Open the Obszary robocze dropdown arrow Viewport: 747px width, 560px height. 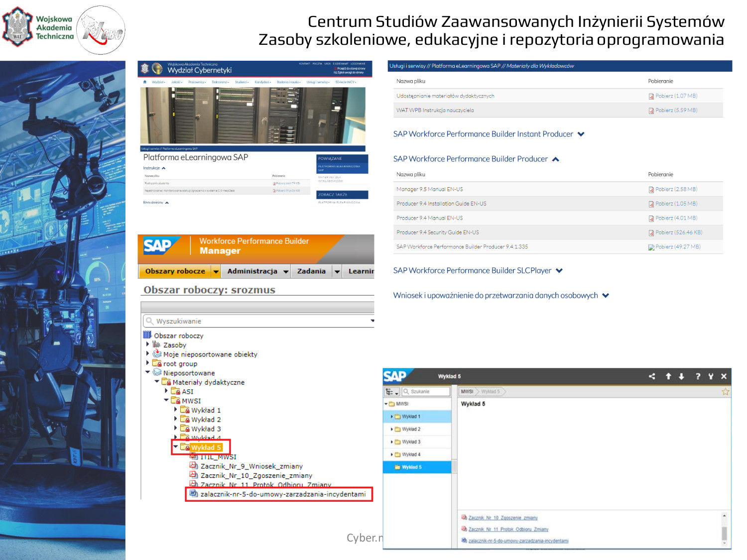[216, 271]
